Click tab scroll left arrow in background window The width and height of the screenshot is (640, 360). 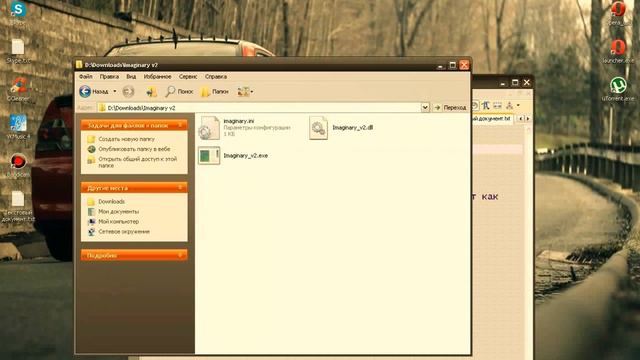521,118
